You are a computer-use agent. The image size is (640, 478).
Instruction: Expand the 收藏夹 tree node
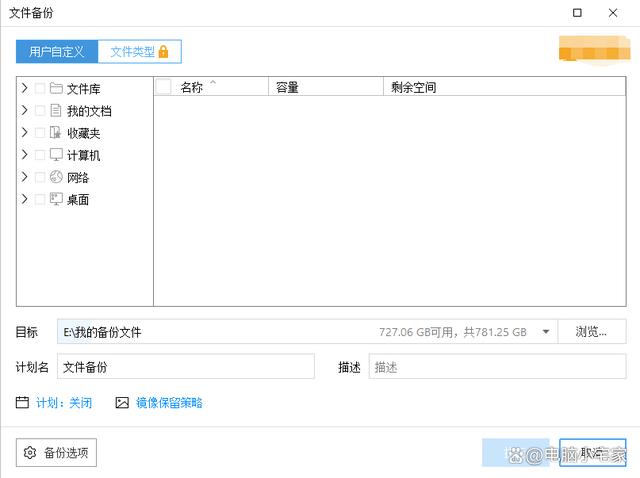24,133
